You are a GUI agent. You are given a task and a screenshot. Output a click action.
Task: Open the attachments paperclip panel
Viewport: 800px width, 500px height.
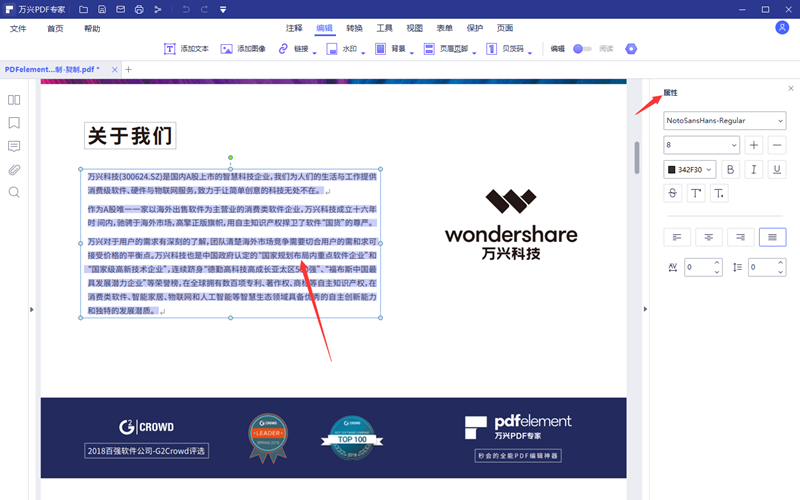(14, 169)
